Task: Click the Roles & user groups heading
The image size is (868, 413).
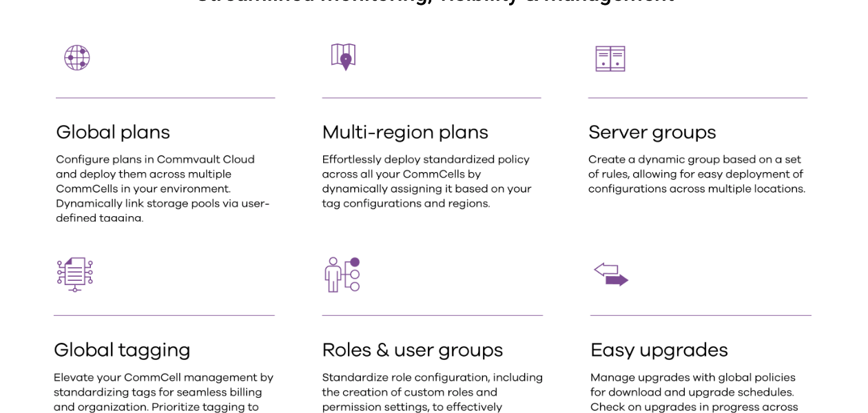Action: pyautogui.click(x=412, y=350)
